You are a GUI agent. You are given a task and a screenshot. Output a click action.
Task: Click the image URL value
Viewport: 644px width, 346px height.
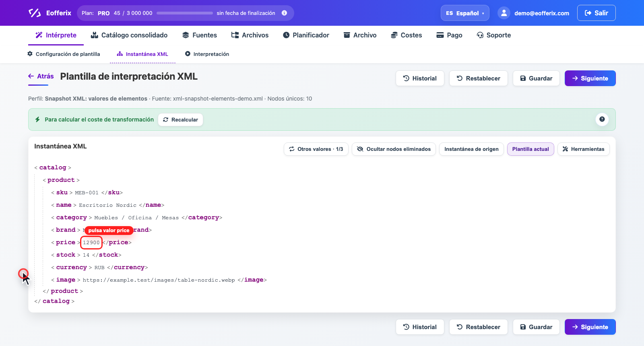pyautogui.click(x=159, y=280)
